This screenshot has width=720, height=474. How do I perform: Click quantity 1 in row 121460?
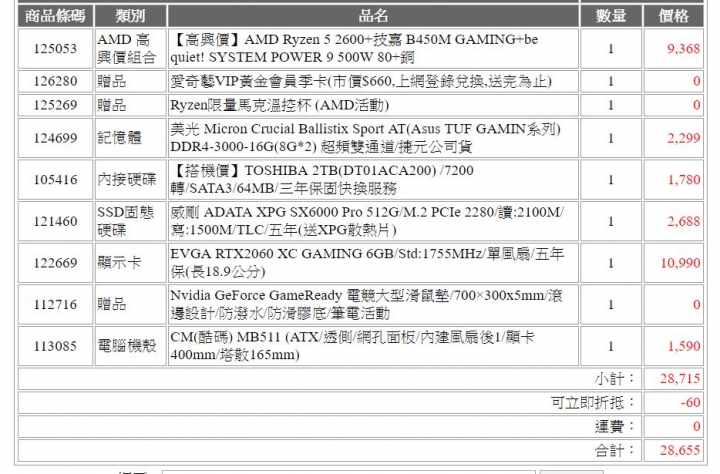(611, 221)
